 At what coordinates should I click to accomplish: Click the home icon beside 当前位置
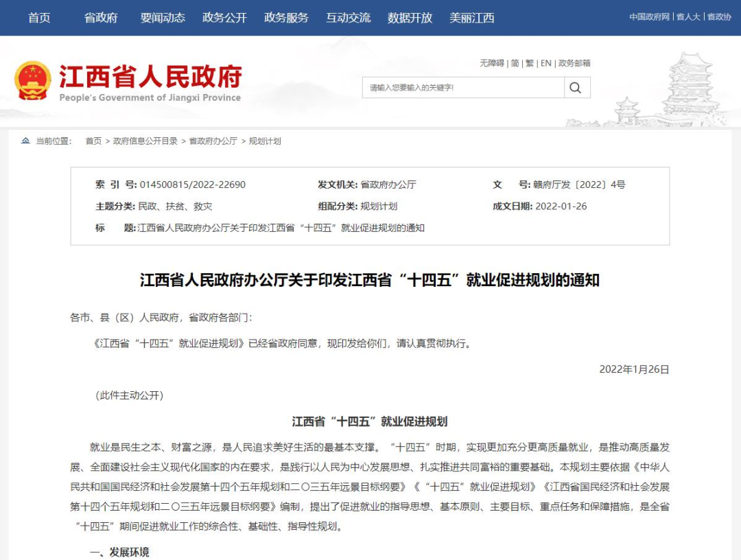[x=25, y=141]
